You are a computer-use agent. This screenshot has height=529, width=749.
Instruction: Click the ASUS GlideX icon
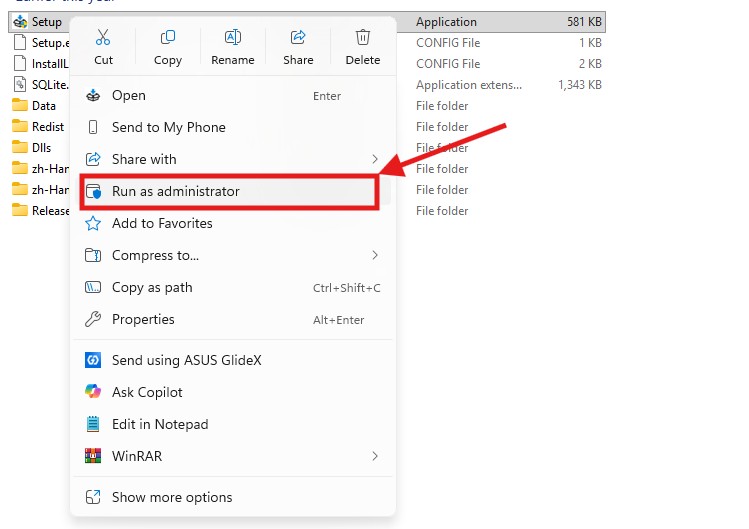coord(93,360)
